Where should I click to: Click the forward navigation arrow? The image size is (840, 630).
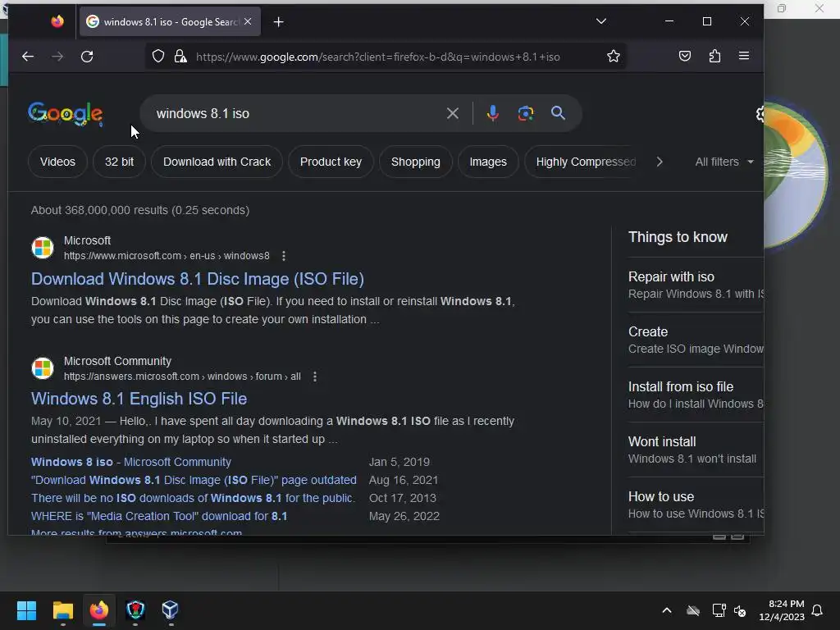coord(57,57)
